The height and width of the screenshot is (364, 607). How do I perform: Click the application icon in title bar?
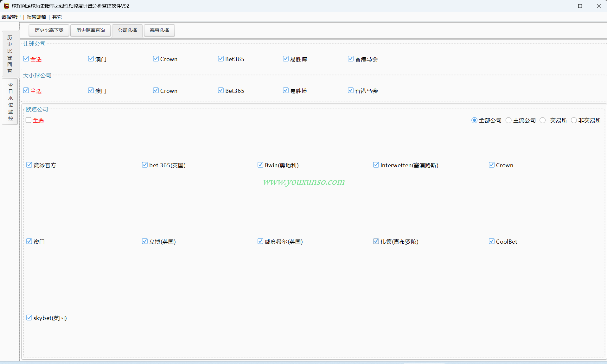click(x=6, y=6)
